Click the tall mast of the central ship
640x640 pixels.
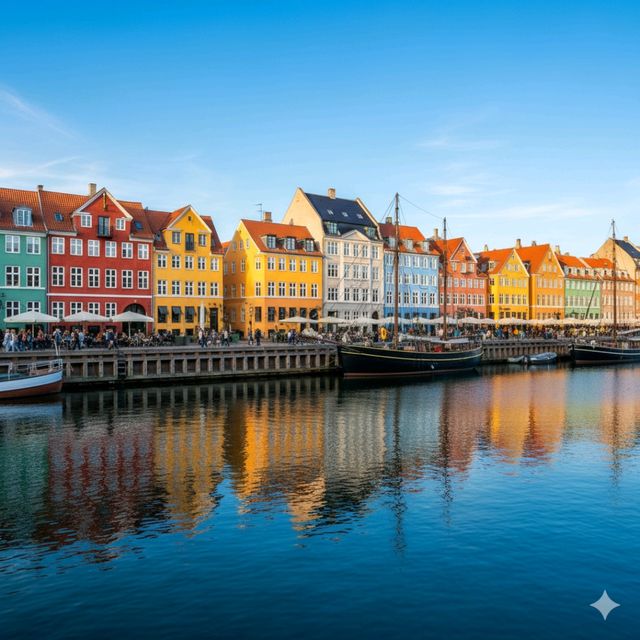tap(396, 260)
